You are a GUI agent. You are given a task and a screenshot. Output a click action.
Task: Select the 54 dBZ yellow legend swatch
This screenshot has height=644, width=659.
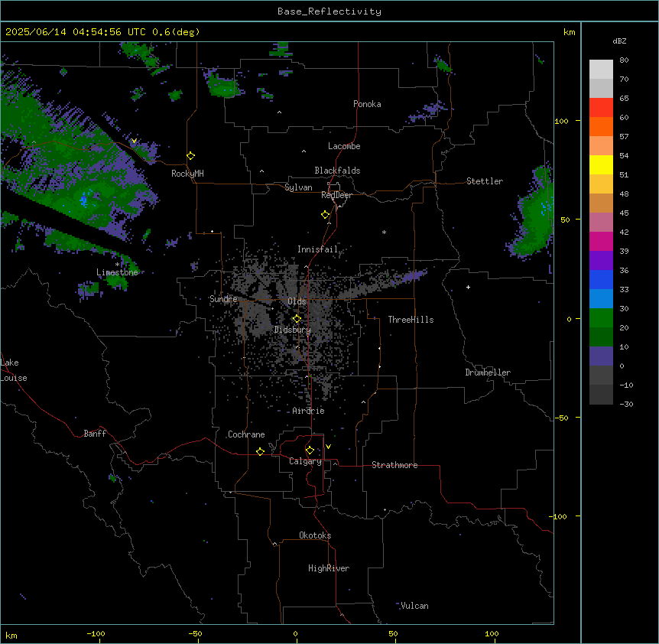tap(601, 164)
